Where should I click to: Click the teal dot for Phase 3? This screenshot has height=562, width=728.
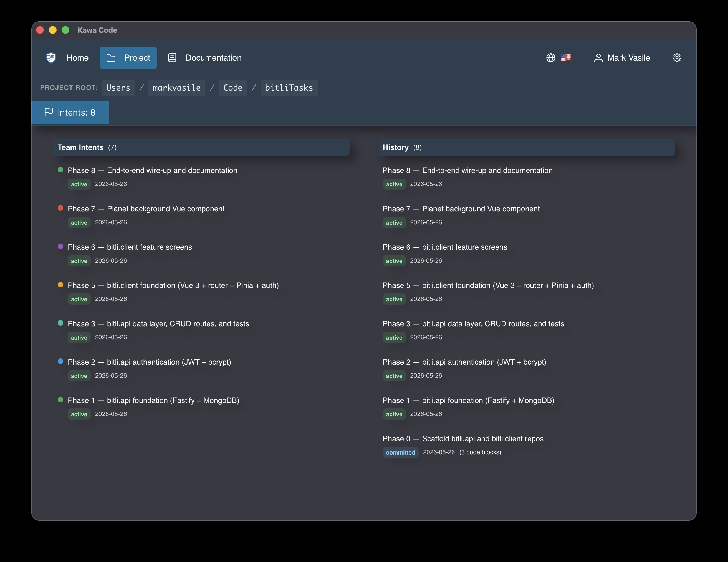click(60, 323)
